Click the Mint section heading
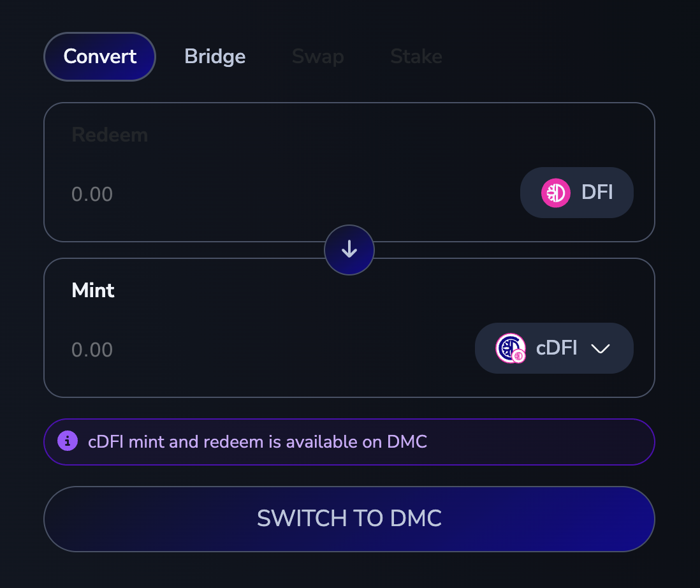Image resolution: width=700 pixels, height=588 pixels. (x=93, y=291)
